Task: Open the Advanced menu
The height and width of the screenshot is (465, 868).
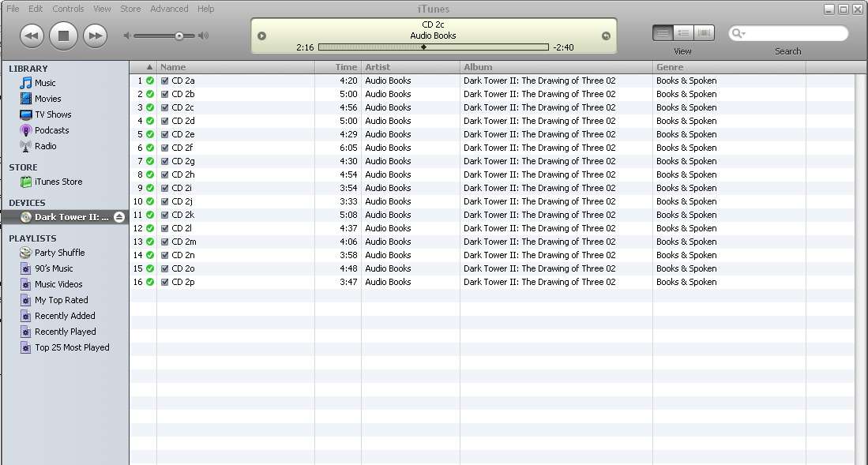Action: [x=169, y=9]
